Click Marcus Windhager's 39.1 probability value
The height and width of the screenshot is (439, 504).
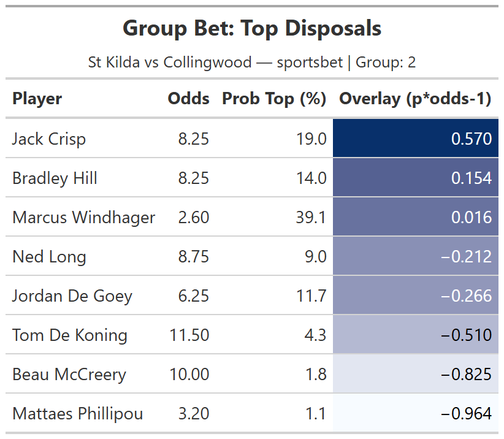[x=311, y=218]
